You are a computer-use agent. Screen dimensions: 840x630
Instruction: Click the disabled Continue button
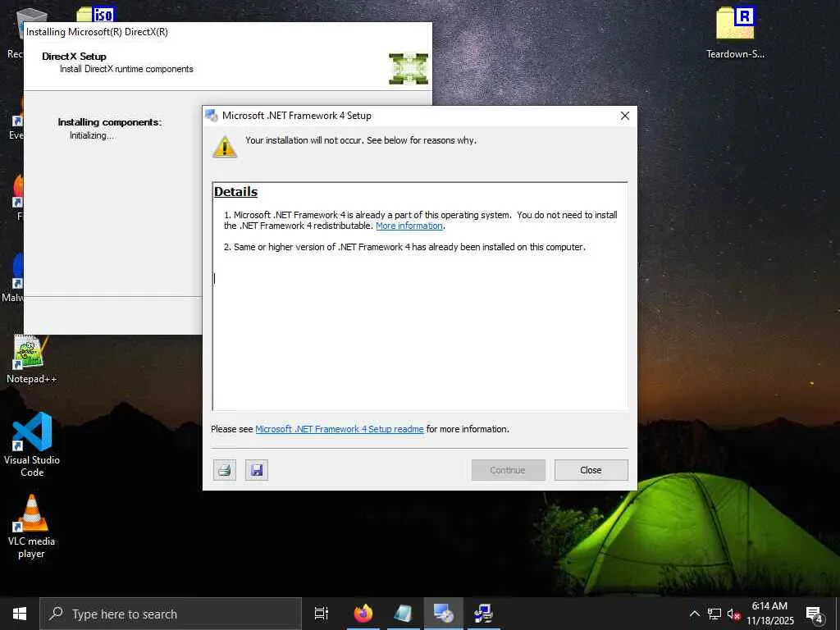point(508,470)
